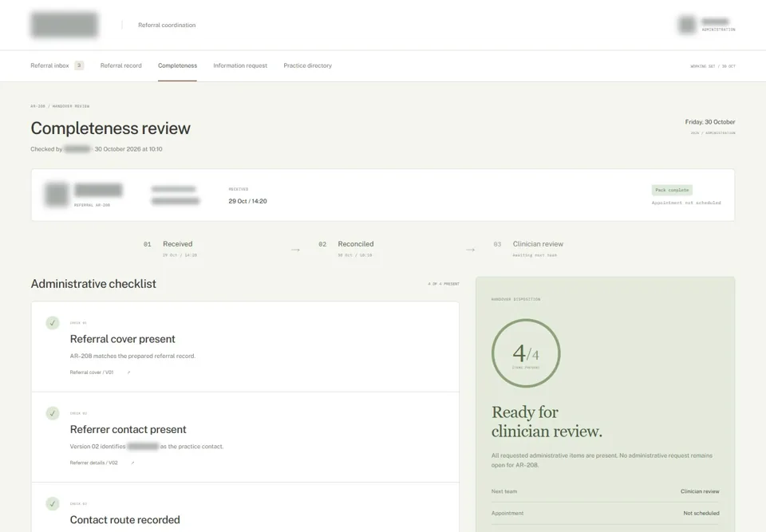Click the green check icon for Contact route recorded

[53, 503]
